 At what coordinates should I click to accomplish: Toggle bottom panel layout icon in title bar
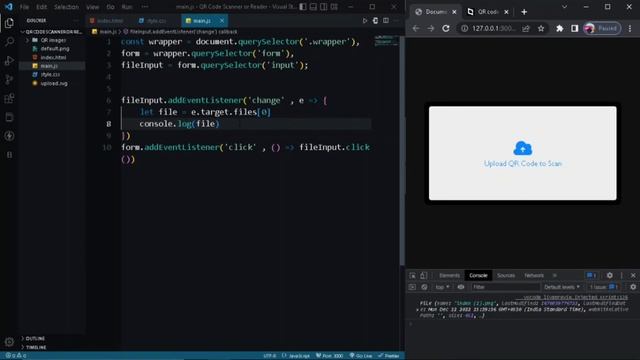313,7
